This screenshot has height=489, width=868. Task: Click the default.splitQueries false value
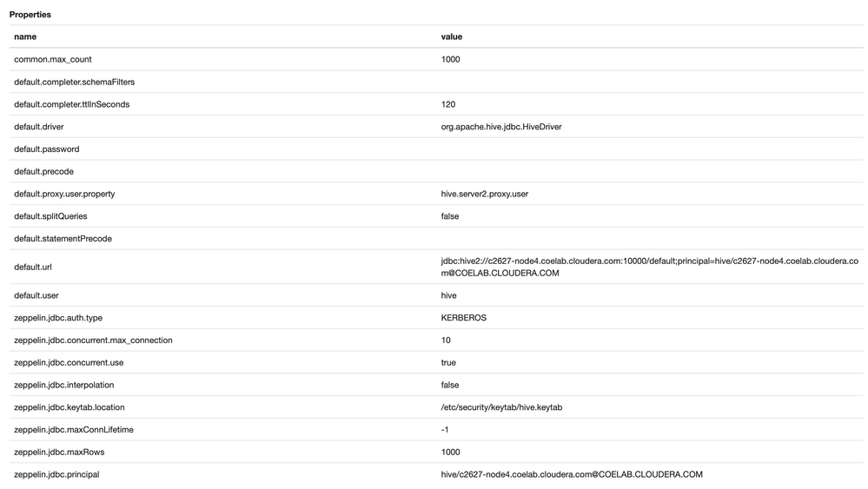449,216
